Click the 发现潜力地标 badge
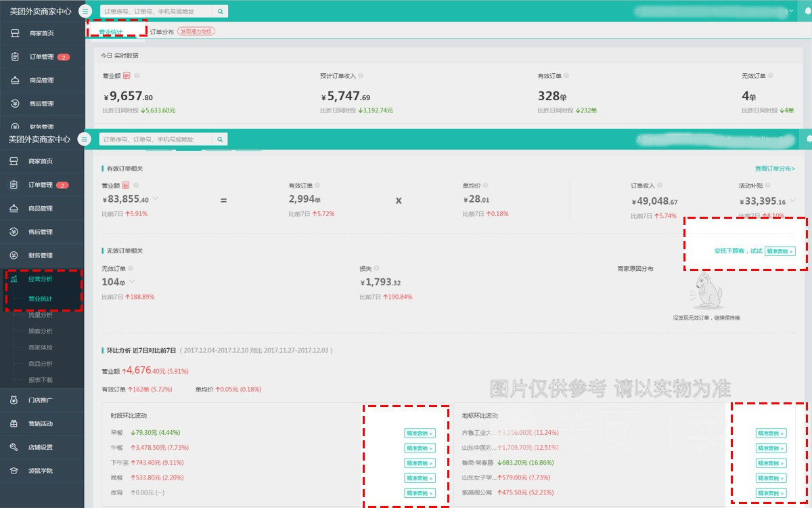The width and height of the screenshot is (812, 508). (x=196, y=32)
